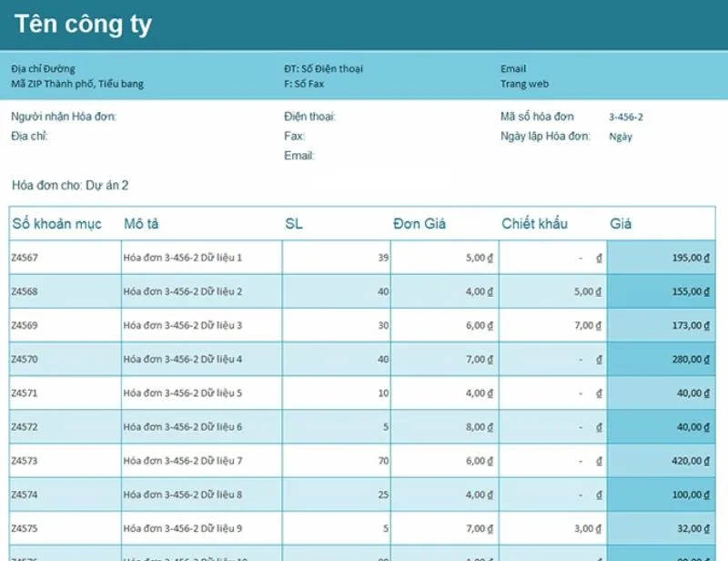Select the 'Trang web' field in header
This screenshot has height=561, width=728.
521,84
